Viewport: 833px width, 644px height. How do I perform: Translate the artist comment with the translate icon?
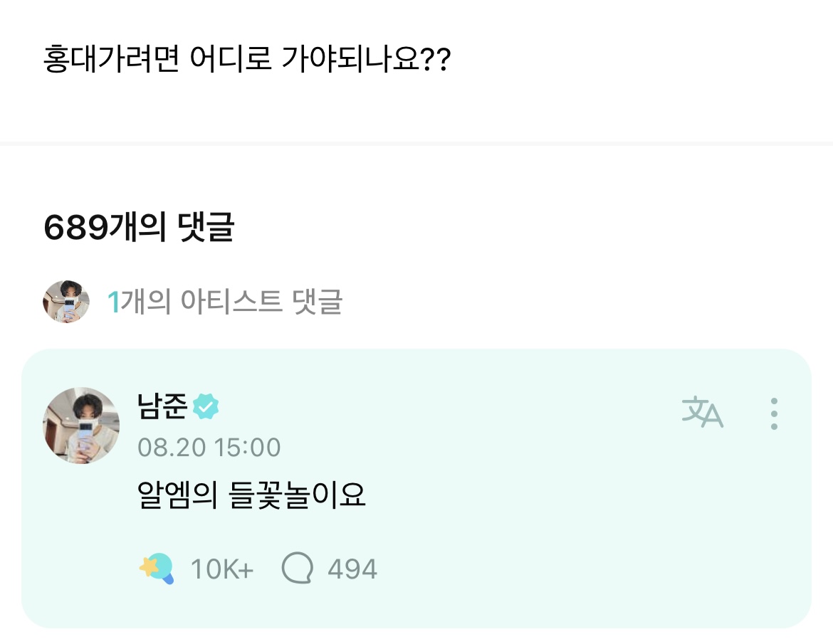click(x=702, y=413)
